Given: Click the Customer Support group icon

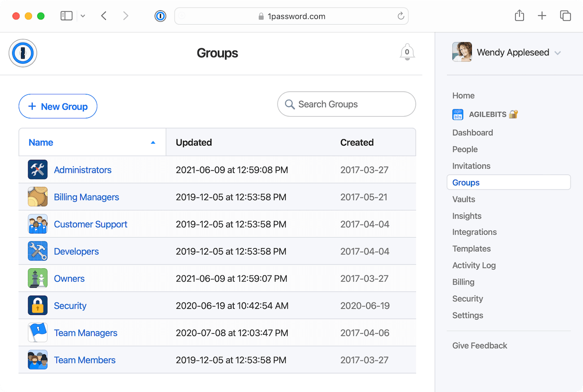Looking at the screenshot, I should [x=38, y=224].
